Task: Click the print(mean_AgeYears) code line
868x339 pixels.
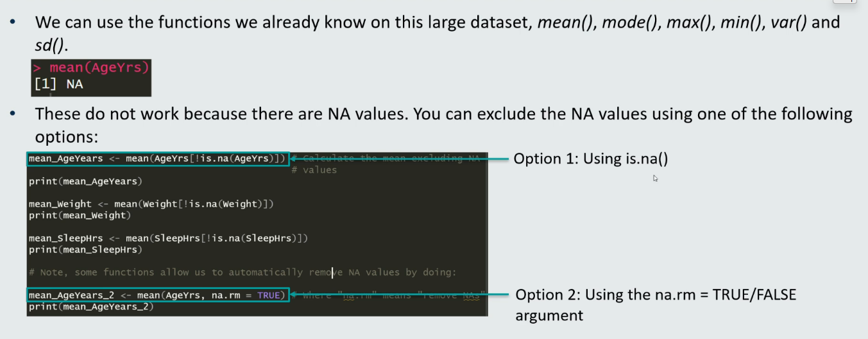Action: point(85,181)
